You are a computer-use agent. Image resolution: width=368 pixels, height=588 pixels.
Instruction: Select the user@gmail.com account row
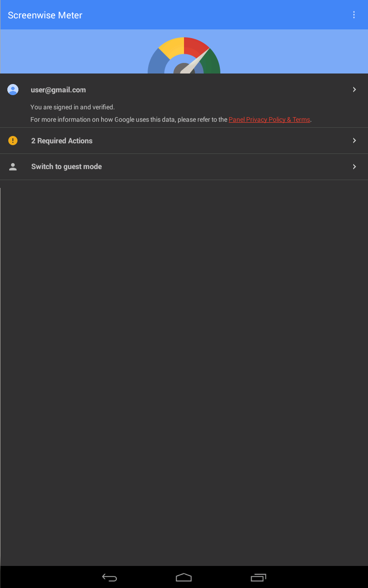pyautogui.click(x=184, y=101)
